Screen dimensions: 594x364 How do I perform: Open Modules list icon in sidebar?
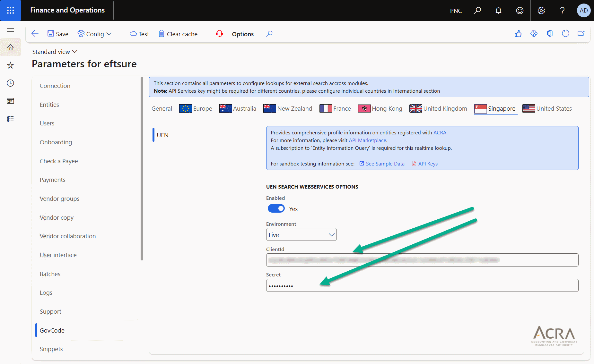11,119
